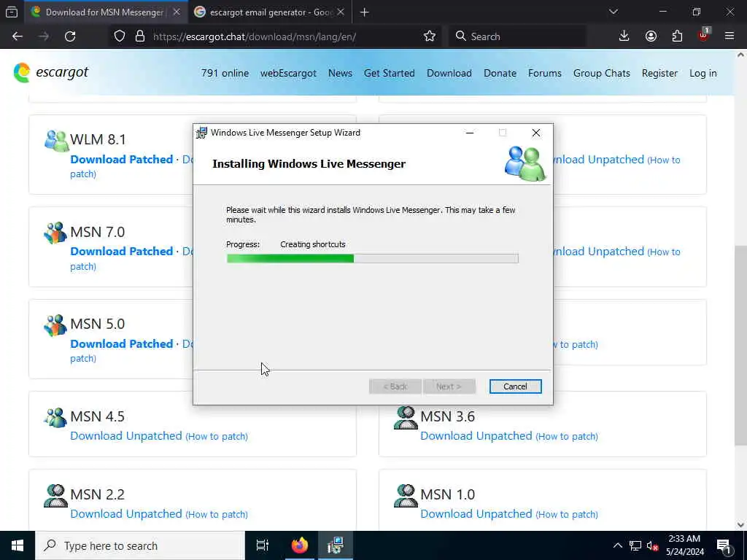Click the Log in link
The height and width of the screenshot is (560, 747).
703,74
